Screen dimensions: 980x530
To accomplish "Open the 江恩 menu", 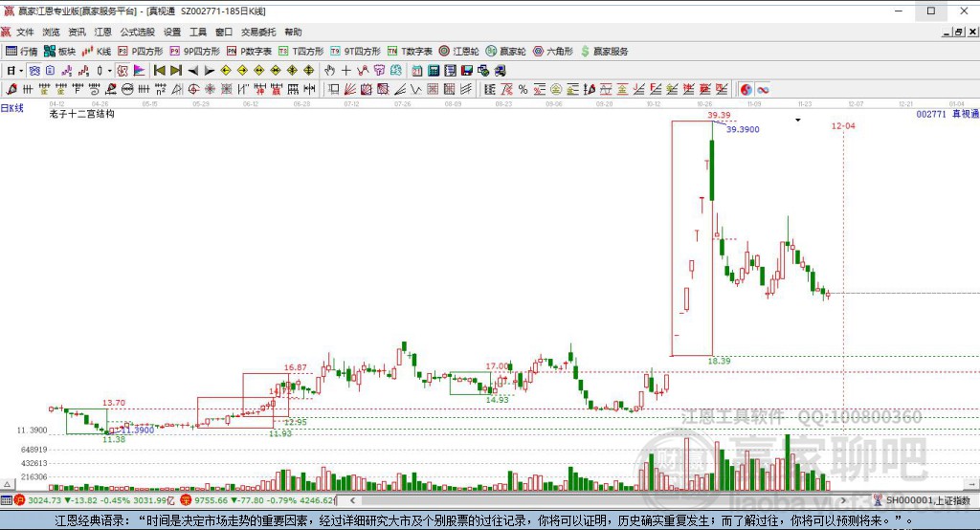I will [x=102, y=32].
